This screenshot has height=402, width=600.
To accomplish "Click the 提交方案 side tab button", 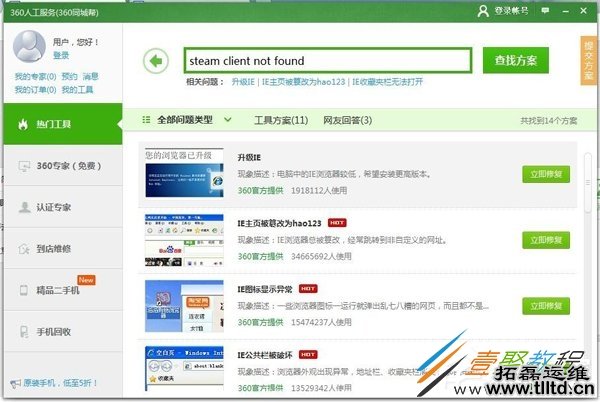I will 588,60.
